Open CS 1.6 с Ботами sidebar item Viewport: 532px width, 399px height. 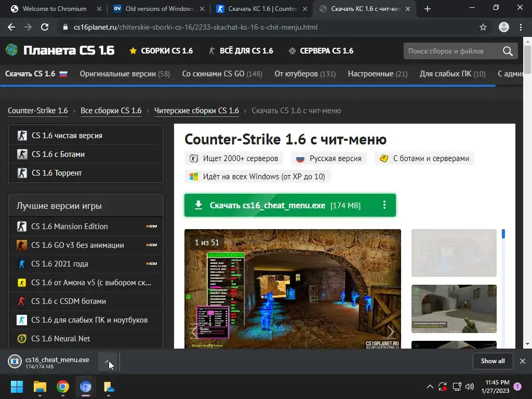pos(86,154)
